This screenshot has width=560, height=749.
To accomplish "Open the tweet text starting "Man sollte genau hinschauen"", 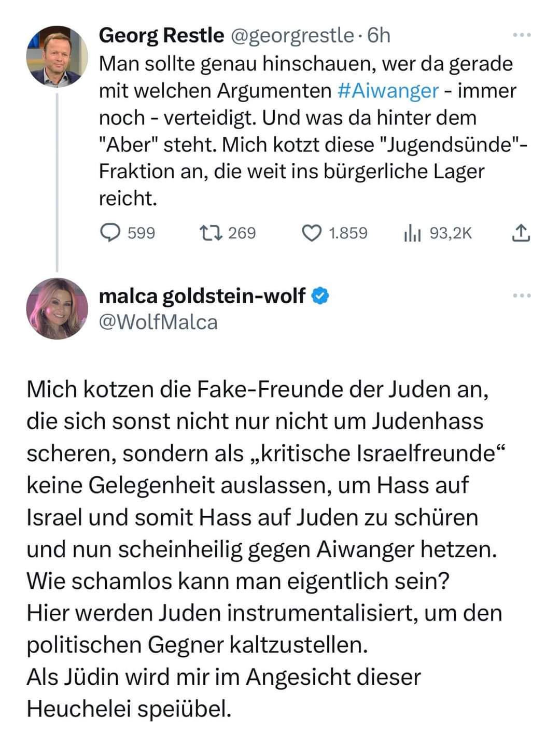I will (x=306, y=131).
